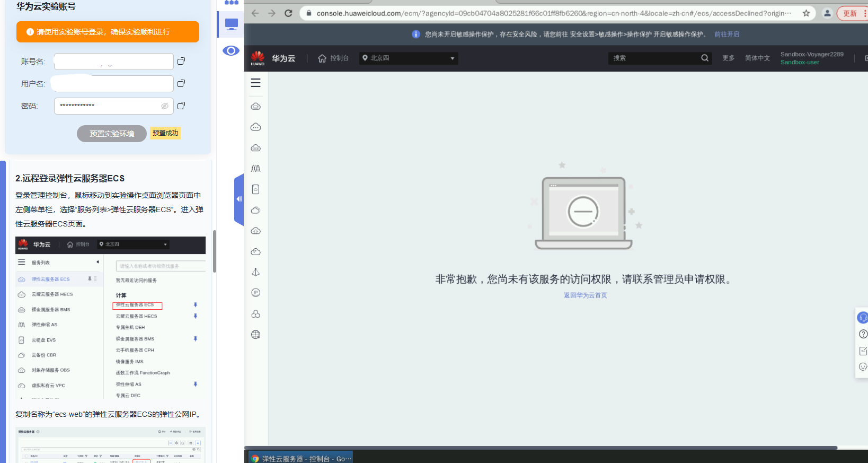This screenshot has height=463, width=868.
Task: Open the three-circles sidebar icon
Action: [x=255, y=314]
